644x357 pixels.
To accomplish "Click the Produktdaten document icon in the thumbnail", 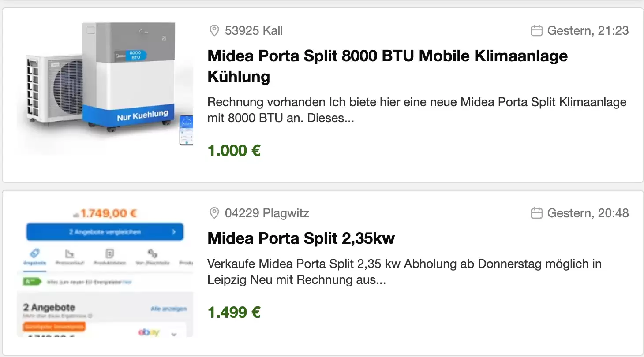I will (109, 253).
